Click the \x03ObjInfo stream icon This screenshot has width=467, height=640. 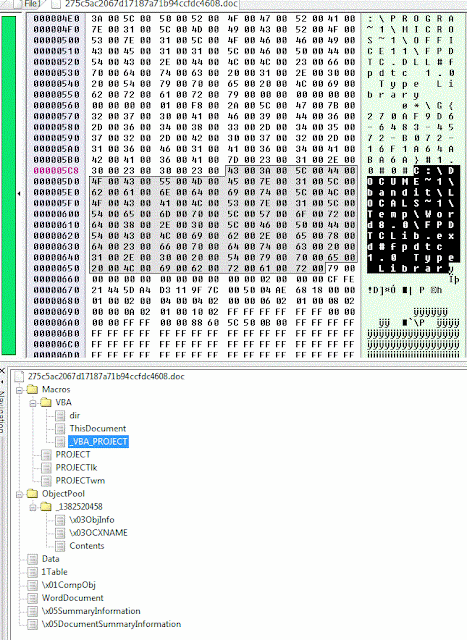[x=60, y=520]
